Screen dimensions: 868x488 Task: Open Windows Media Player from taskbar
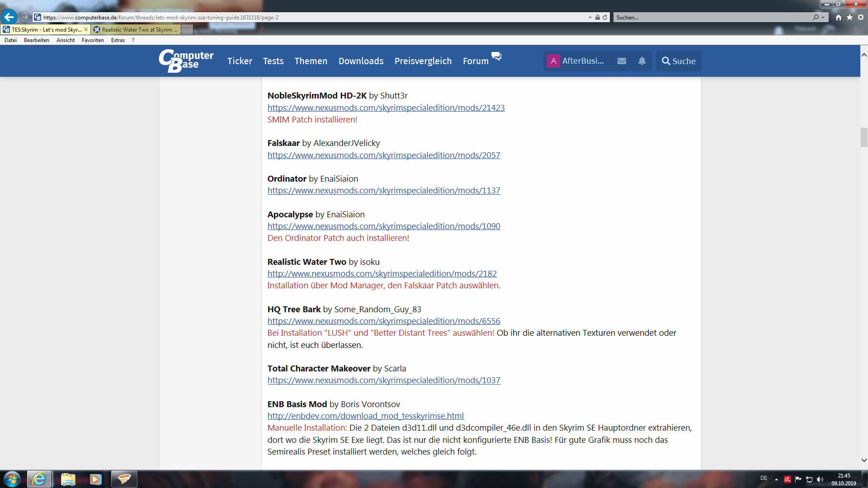tap(95, 479)
